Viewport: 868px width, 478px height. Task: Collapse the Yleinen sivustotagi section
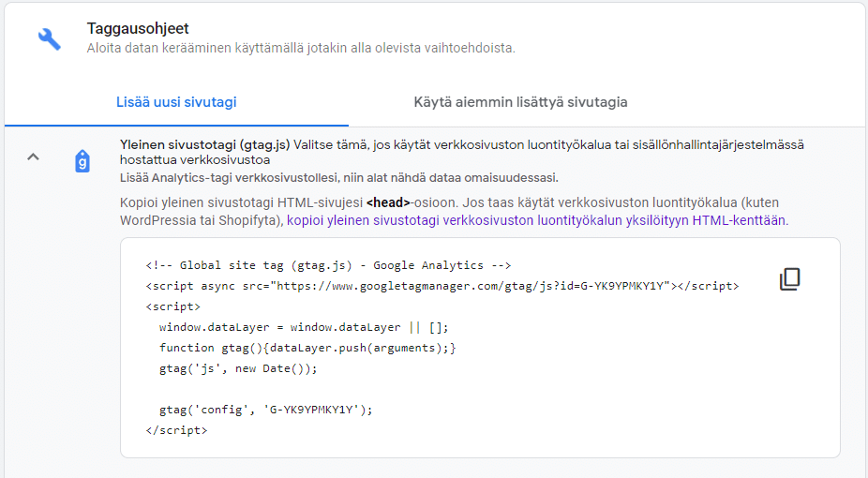33,157
